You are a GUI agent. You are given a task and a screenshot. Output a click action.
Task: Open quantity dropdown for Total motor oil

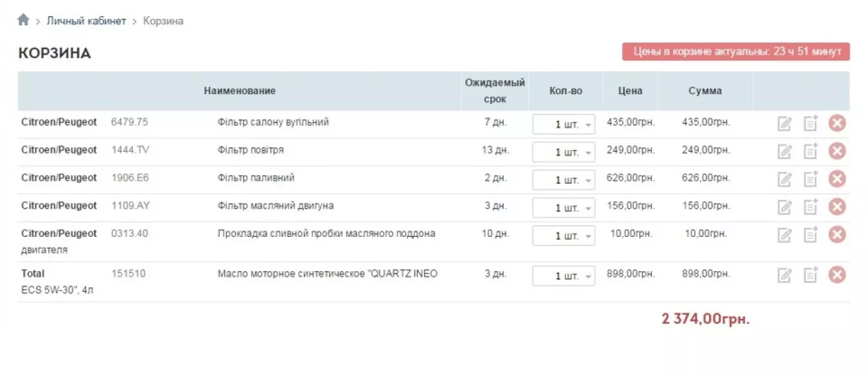(x=564, y=276)
